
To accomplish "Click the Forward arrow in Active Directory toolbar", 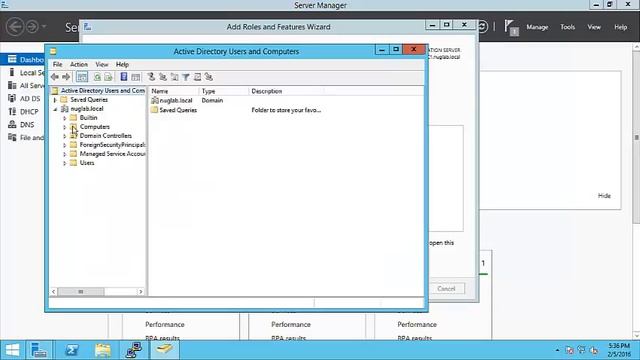I will [x=66, y=77].
